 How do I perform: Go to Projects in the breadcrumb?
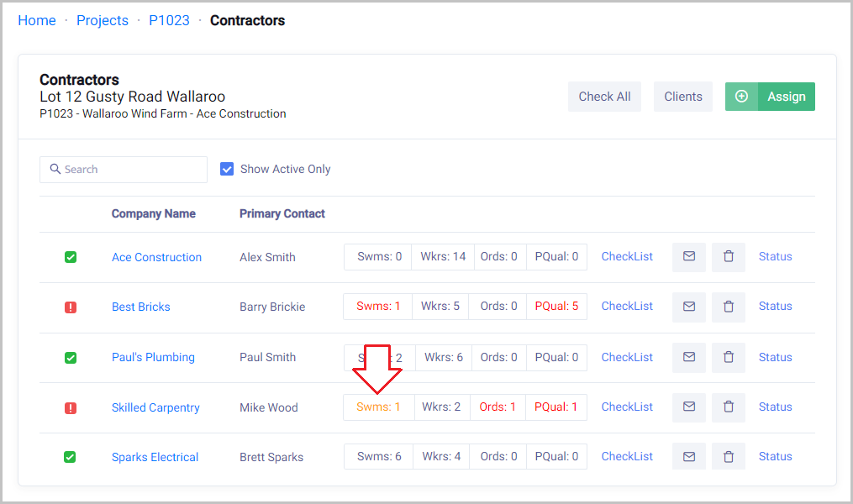[103, 21]
